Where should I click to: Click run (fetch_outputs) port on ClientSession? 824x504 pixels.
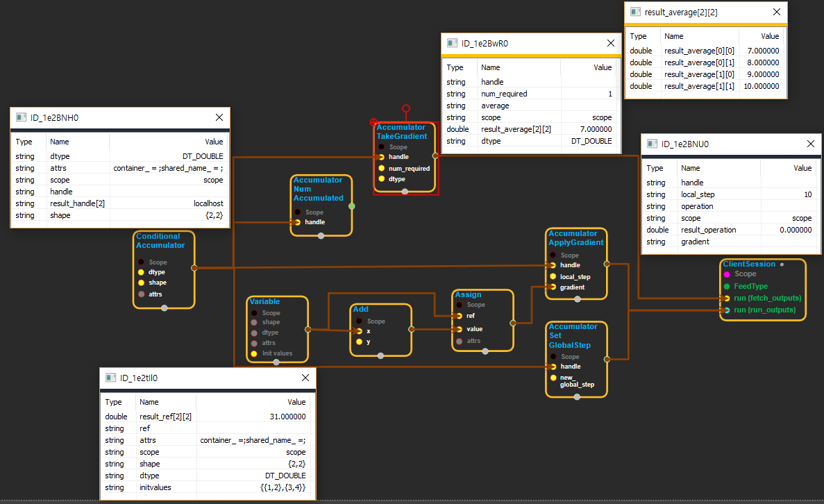point(727,298)
